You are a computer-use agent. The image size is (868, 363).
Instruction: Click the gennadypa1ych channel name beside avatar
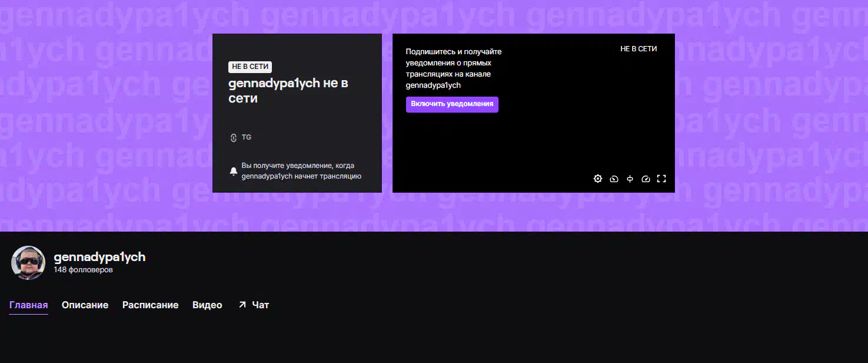[x=99, y=257]
